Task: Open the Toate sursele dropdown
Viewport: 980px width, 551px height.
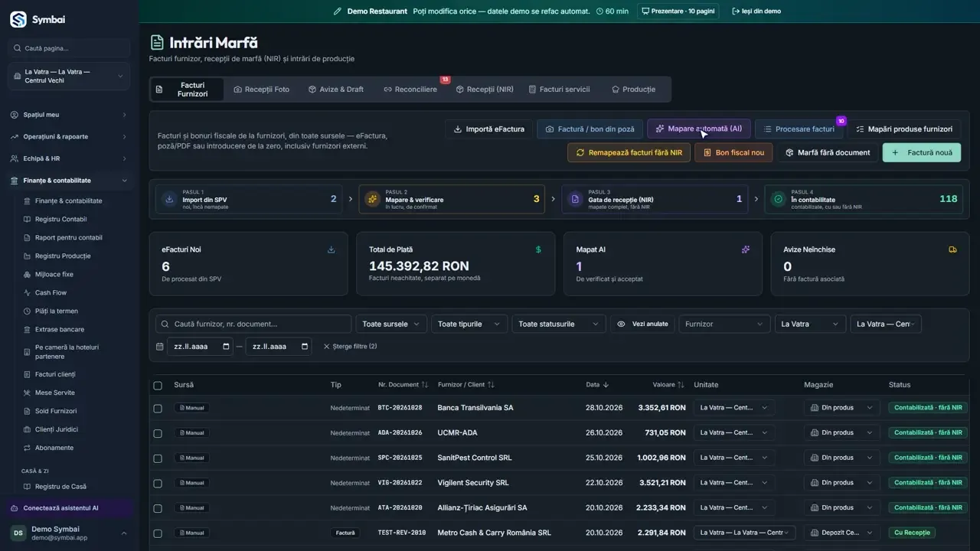Action: click(391, 324)
